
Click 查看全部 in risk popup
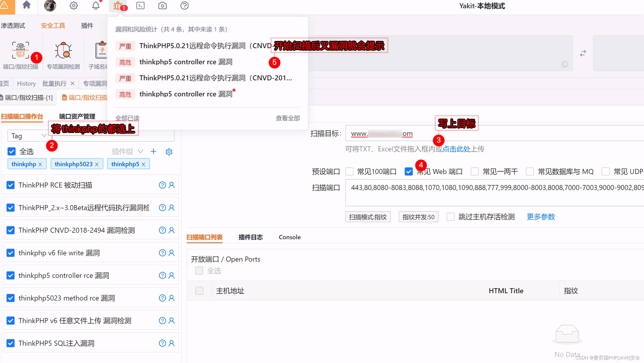click(x=288, y=118)
